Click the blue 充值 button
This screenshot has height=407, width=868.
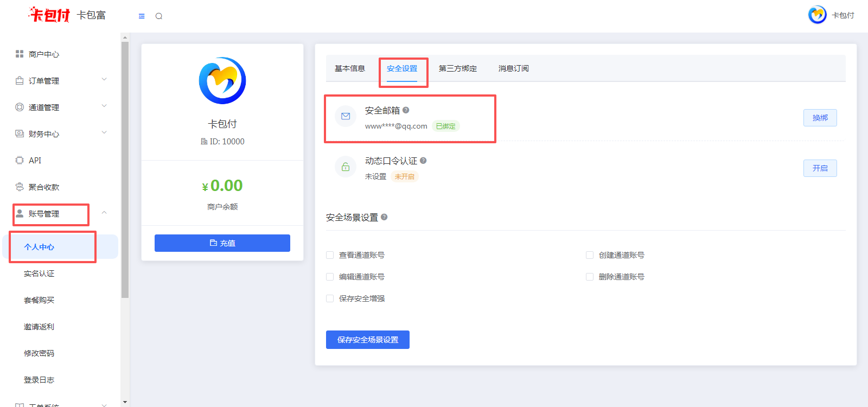tap(222, 243)
